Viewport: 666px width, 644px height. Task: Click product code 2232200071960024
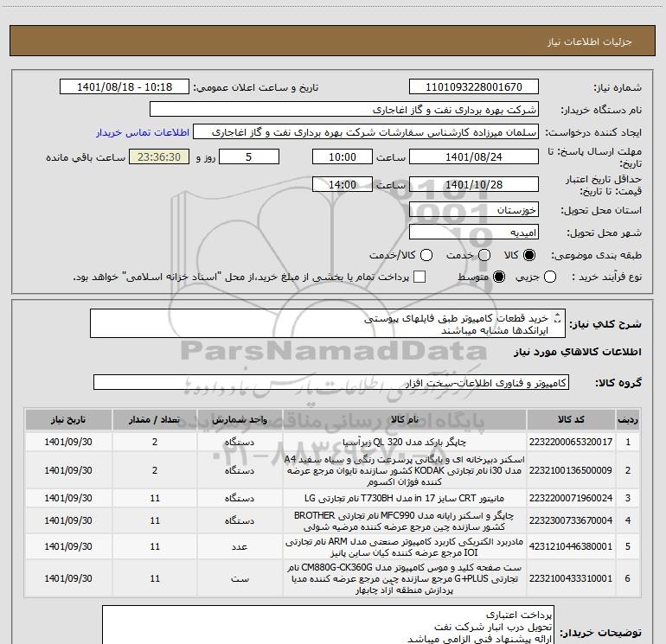point(571,498)
